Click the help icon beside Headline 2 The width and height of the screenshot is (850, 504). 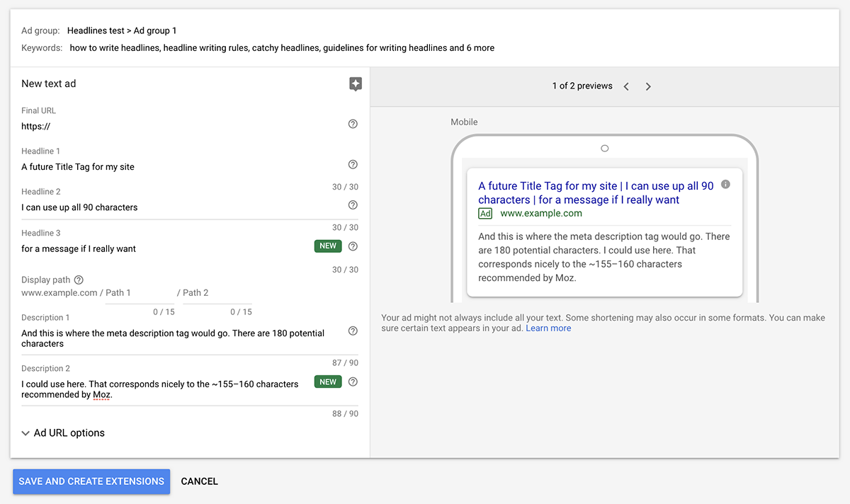pos(353,205)
